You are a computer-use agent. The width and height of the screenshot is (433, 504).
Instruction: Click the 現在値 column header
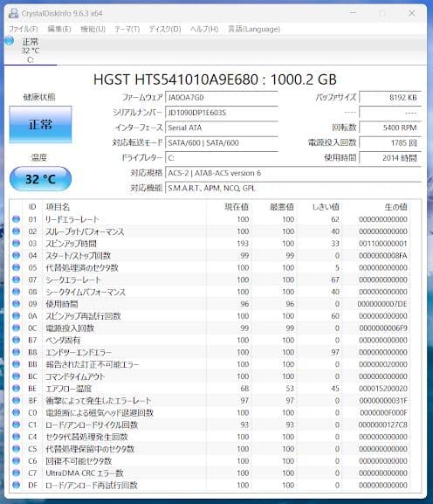click(x=237, y=207)
